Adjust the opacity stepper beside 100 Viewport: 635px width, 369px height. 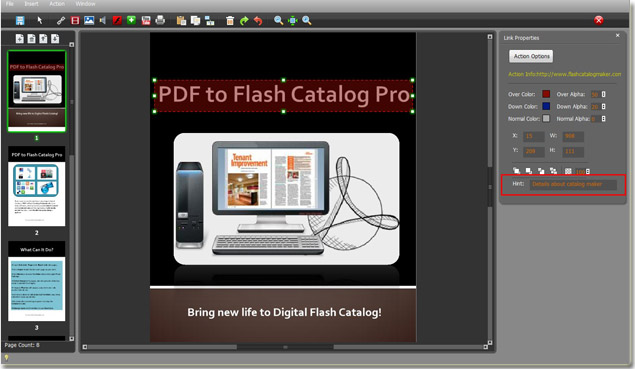(x=588, y=171)
